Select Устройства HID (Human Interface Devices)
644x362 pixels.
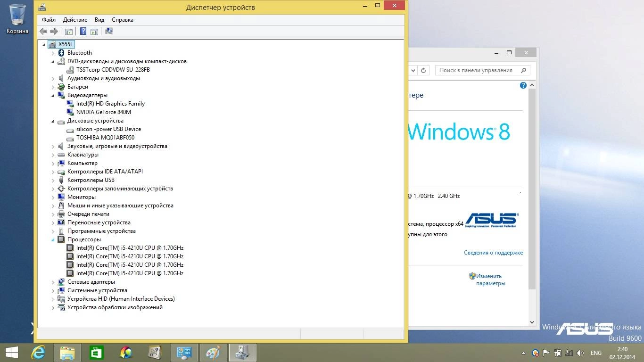point(121,299)
